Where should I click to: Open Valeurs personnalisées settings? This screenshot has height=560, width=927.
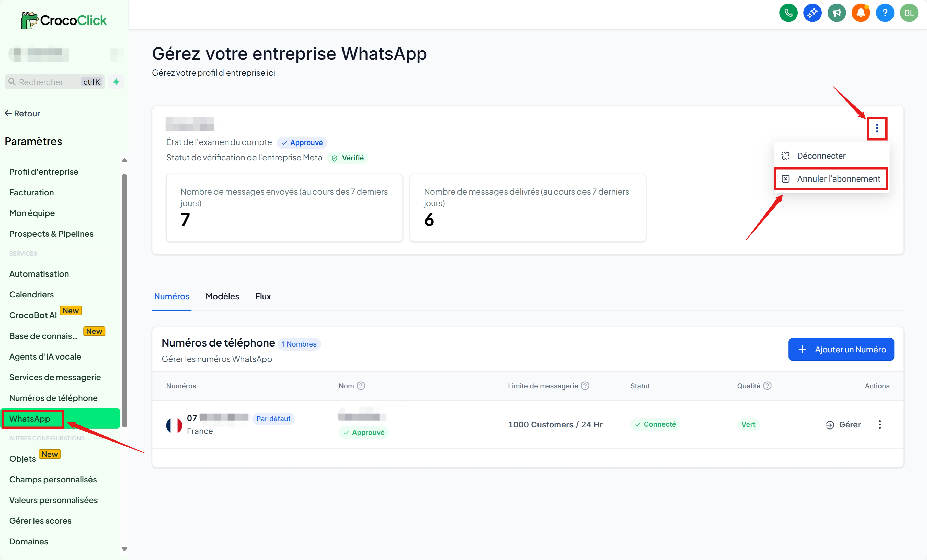coord(53,500)
